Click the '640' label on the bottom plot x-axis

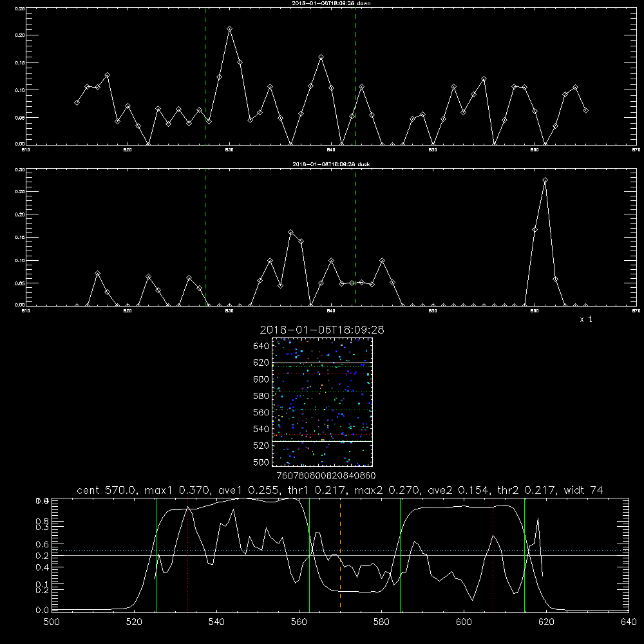pos(629,622)
